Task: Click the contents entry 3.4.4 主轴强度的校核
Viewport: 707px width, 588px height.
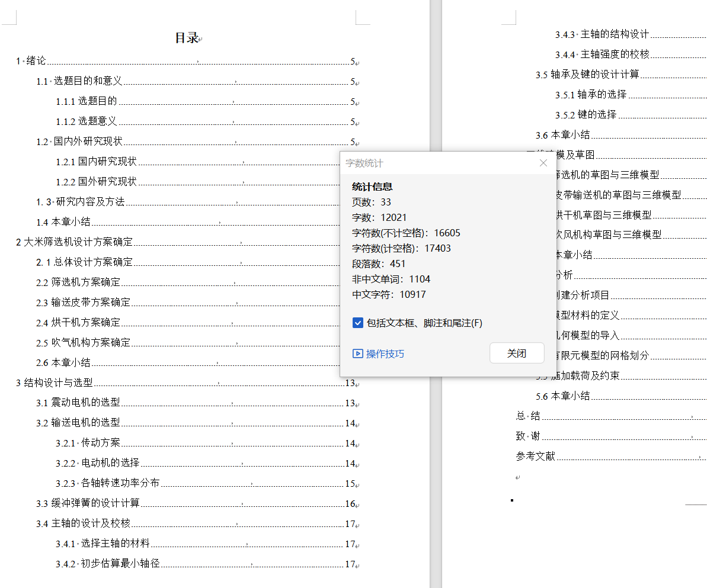Action: click(x=631, y=54)
